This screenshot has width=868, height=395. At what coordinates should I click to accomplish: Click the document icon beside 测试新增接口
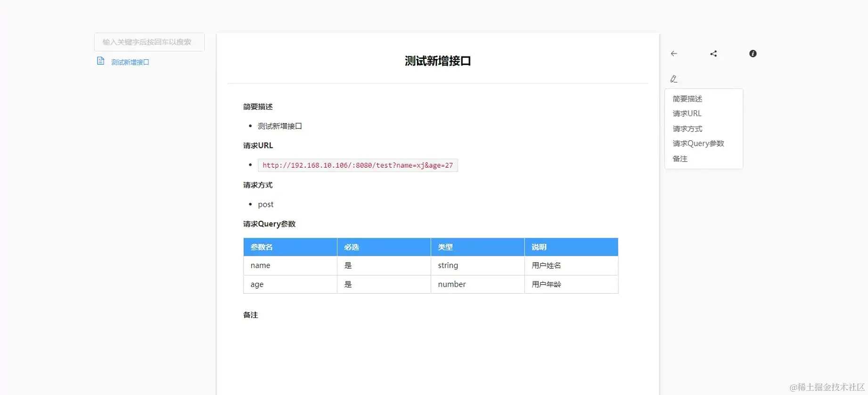100,61
